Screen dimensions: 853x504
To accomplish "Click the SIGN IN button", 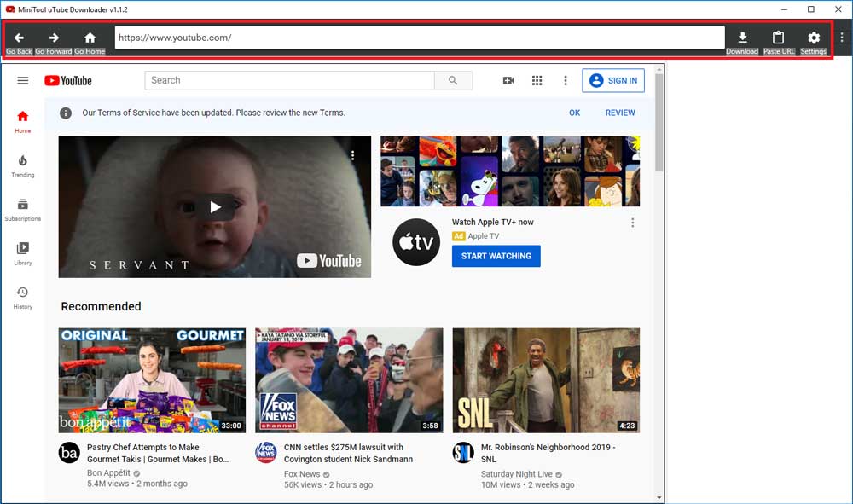I will tap(613, 80).
